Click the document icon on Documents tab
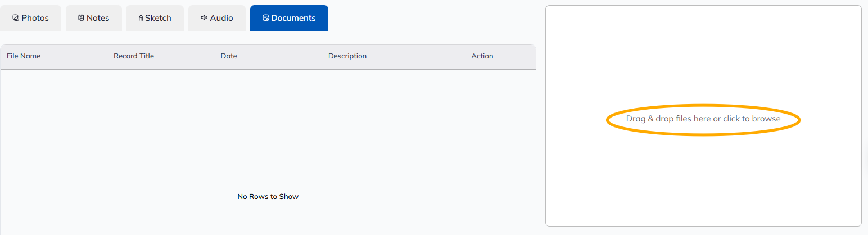Screen dimensions: 868x235 pos(266,18)
